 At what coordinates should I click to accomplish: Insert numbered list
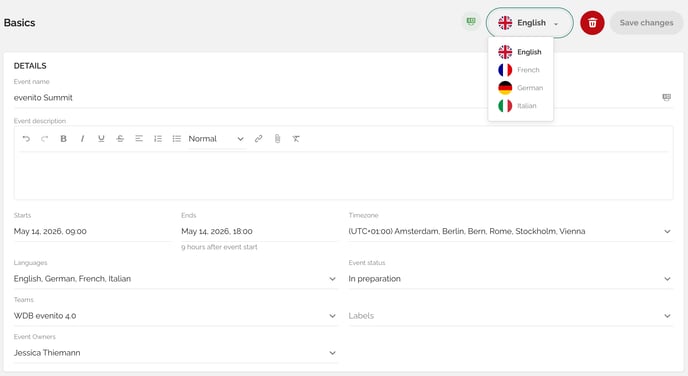click(x=158, y=139)
